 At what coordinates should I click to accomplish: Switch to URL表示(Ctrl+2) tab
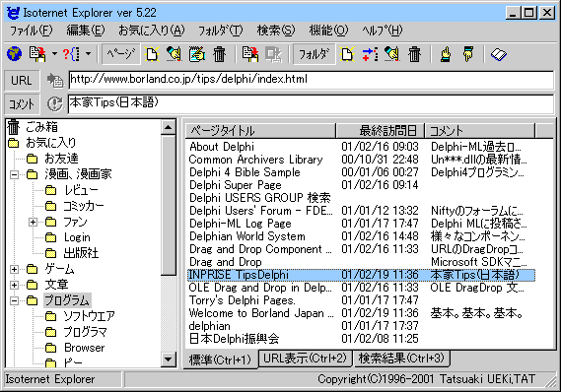click(x=305, y=359)
